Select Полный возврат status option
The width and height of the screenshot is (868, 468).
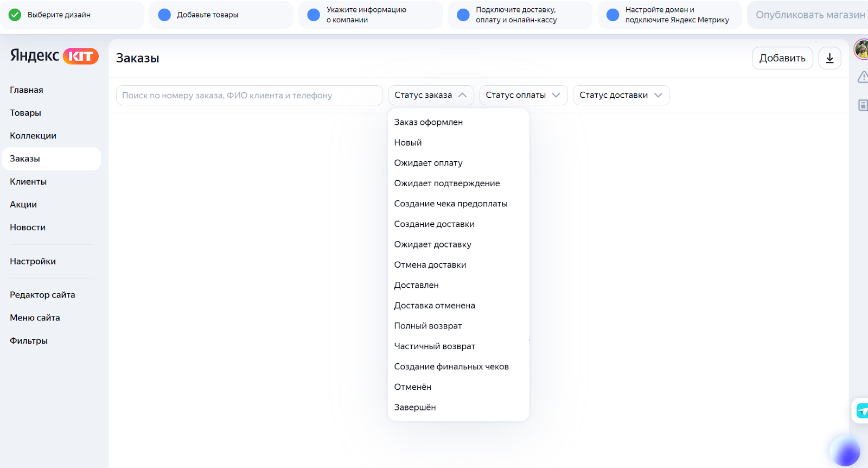(428, 326)
